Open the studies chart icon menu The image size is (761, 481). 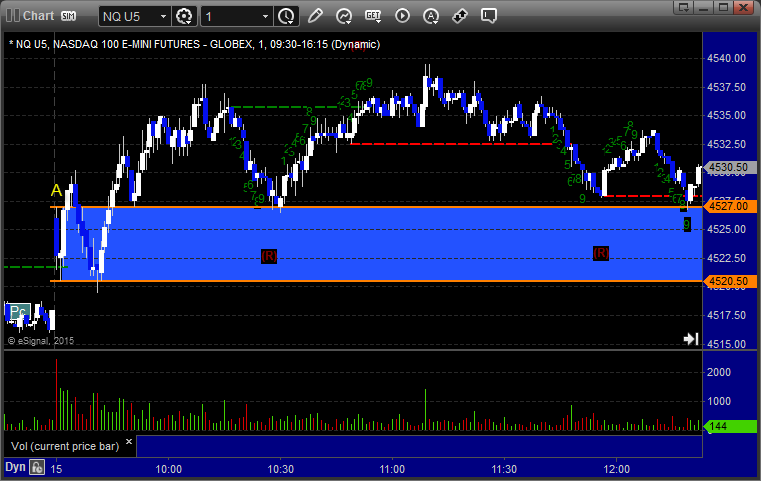point(344,16)
